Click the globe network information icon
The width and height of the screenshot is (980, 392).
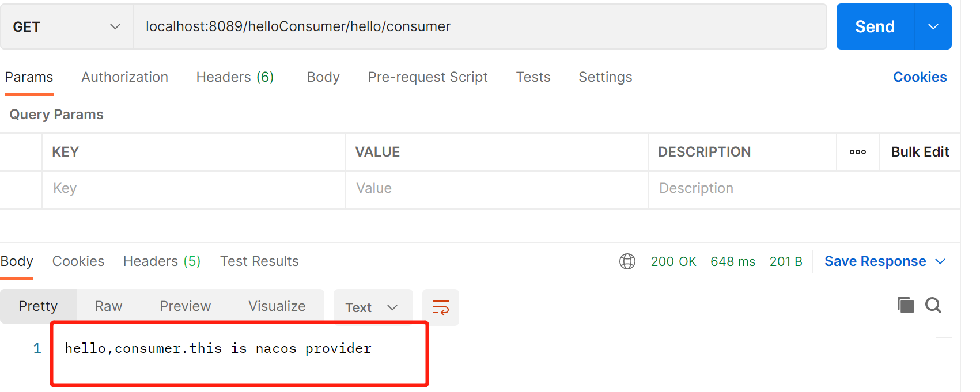[x=627, y=261]
